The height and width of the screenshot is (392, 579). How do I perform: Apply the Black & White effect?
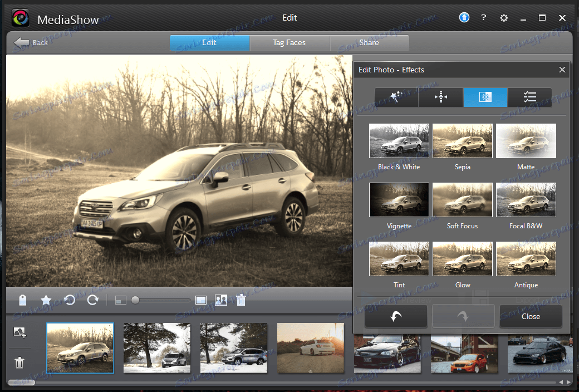tap(399, 141)
